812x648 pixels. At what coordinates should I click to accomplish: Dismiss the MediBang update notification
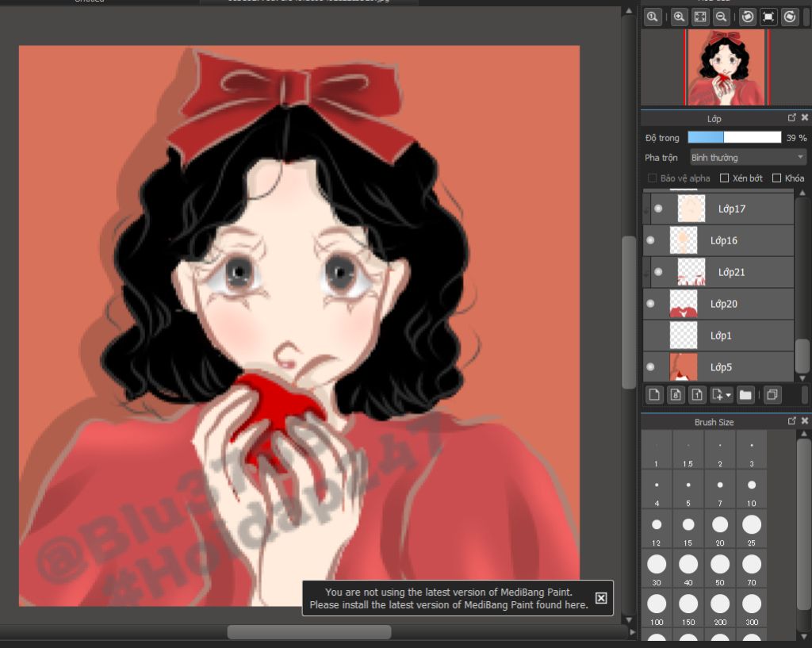click(x=601, y=598)
